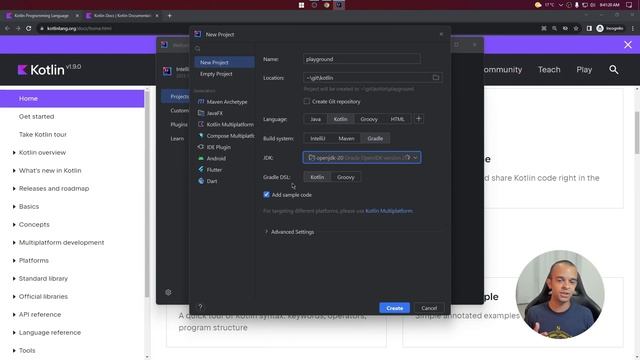The width and height of the screenshot is (640, 360).
Task: Open the Windows Start button
Action: pos(301,5)
